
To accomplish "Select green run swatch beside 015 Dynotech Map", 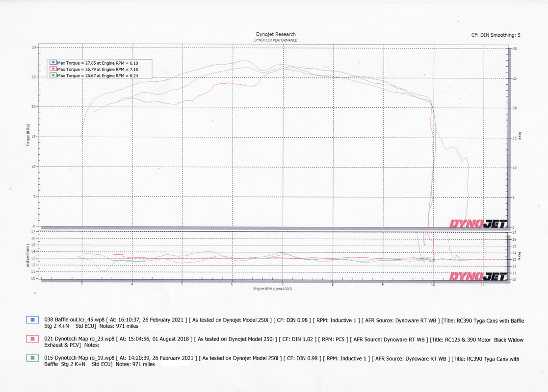I will (x=32, y=358).
